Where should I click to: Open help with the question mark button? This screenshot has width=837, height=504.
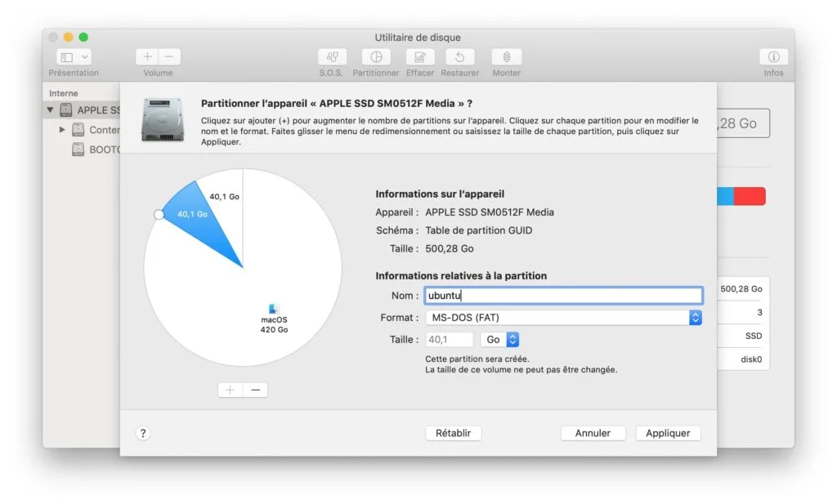143,433
